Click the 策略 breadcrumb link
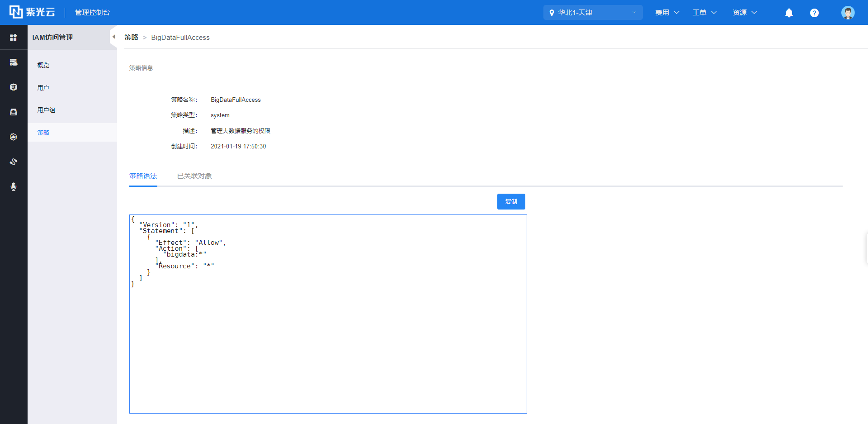The height and width of the screenshot is (424, 868). click(x=131, y=38)
